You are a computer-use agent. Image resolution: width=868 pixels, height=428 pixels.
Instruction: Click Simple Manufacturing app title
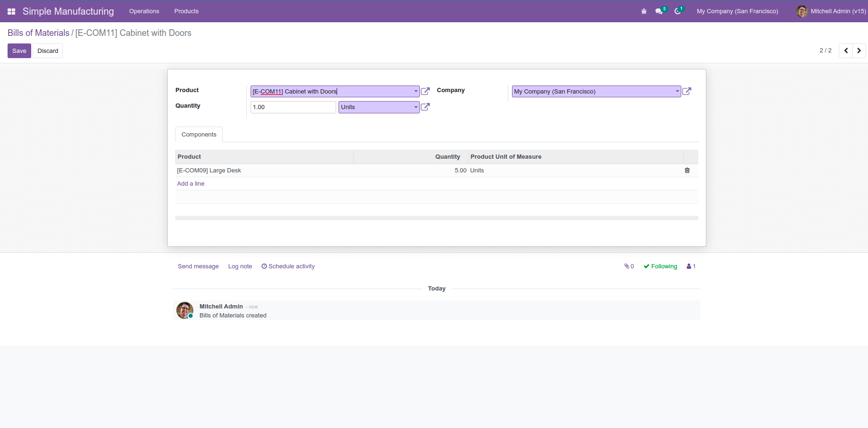pyautogui.click(x=68, y=11)
